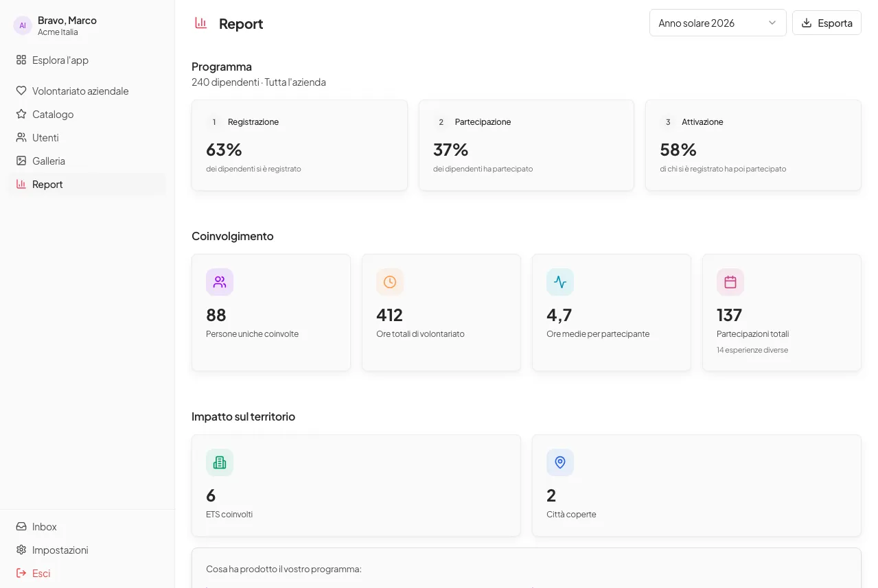Viewport: 878px width, 588px height.
Task: Click Esci to log out
Action: [86, 573]
